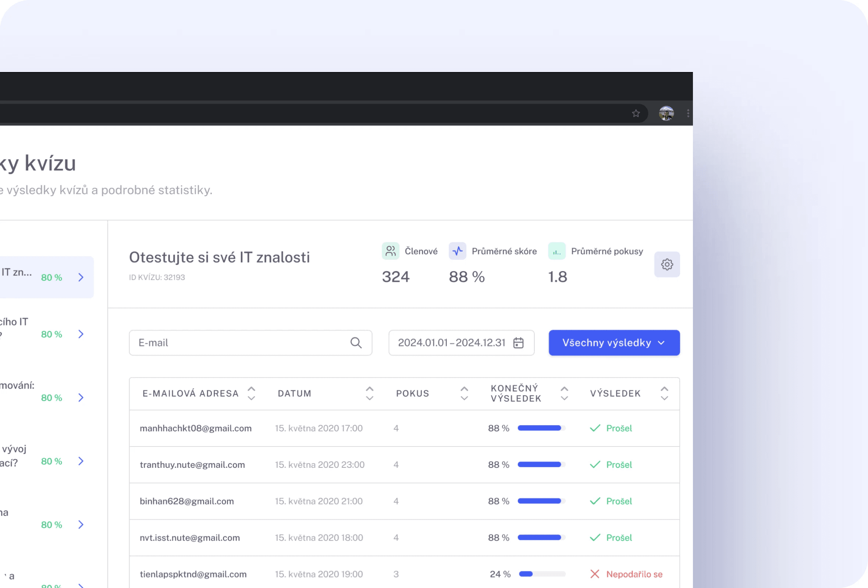Click the Prošel status for binhan628@gmail.com

coord(619,501)
